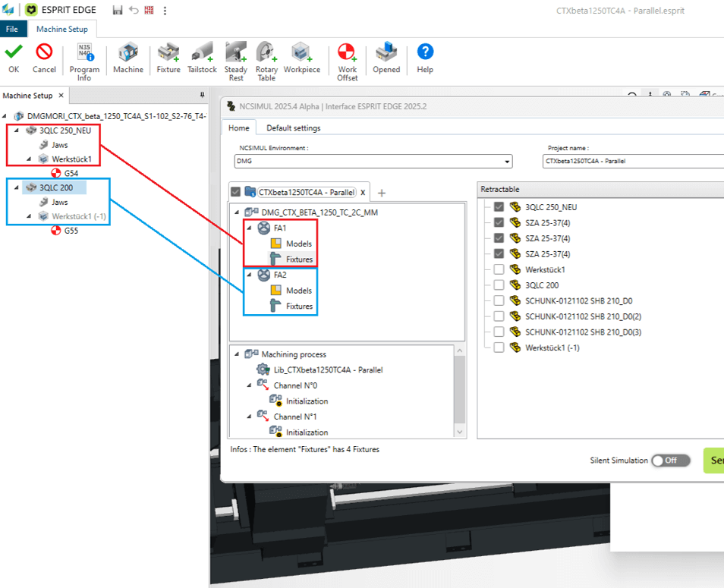Pin the Machine Setup panel
The width and height of the screenshot is (724, 588).
pos(202,95)
